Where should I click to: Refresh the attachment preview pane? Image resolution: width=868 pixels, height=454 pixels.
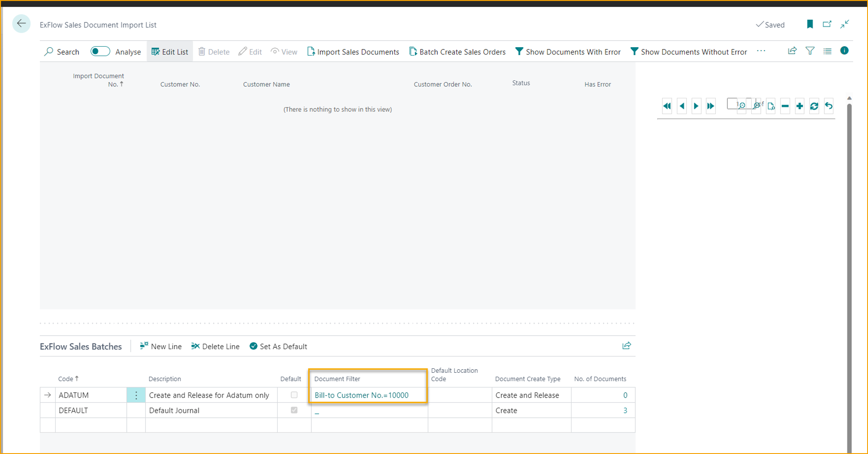pos(814,106)
